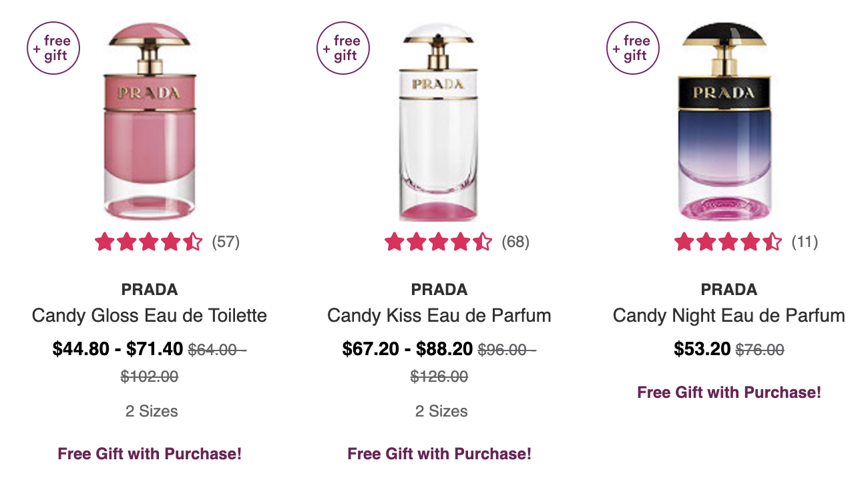Open Candy Night Eau de Parfum link
Screen dimensions: 868x498
click(x=729, y=315)
